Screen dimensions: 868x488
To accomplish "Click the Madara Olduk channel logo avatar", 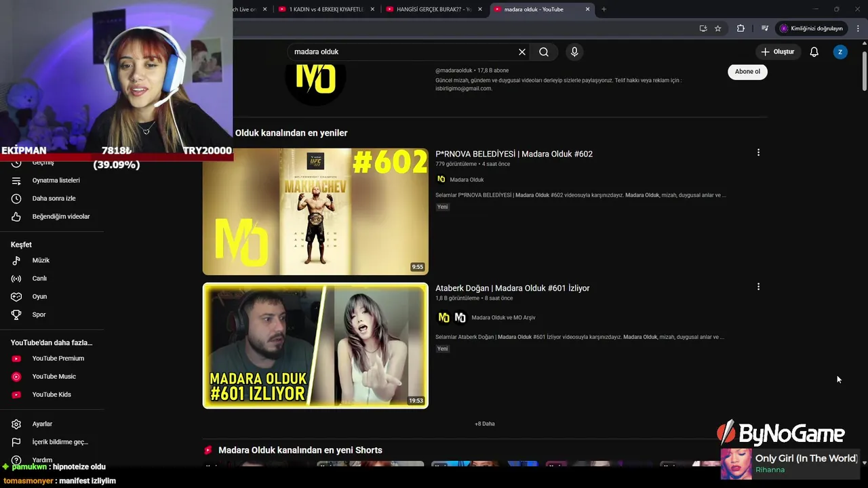I will [x=315, y=80].
